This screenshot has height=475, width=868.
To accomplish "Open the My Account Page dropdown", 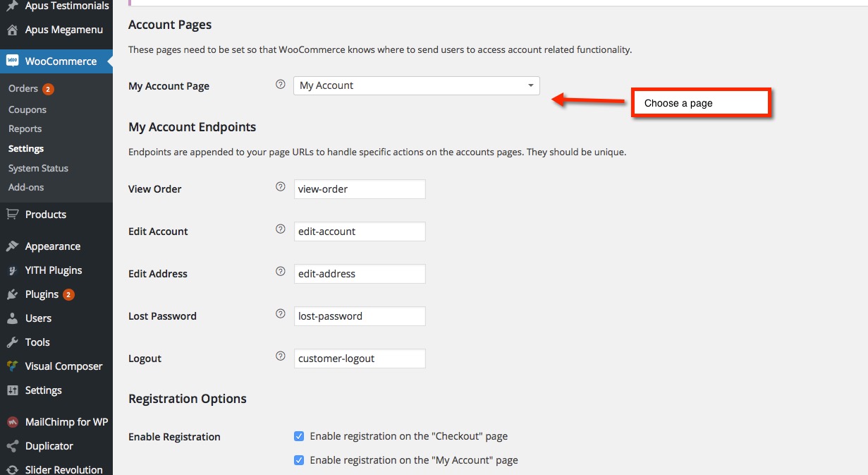I will point(416,85).
